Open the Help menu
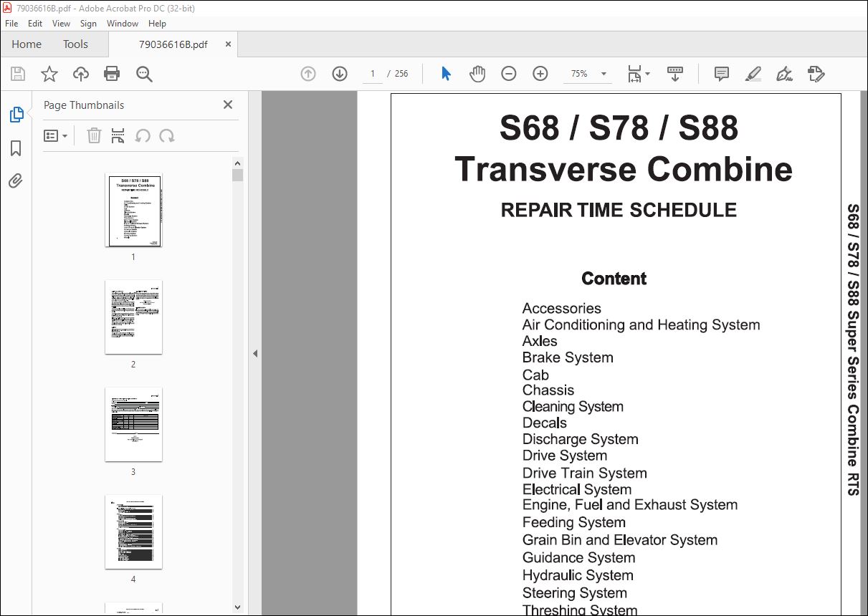 coord(157,24)
